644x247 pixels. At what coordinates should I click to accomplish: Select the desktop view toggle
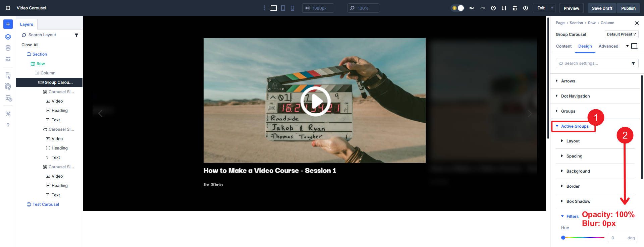274,8
